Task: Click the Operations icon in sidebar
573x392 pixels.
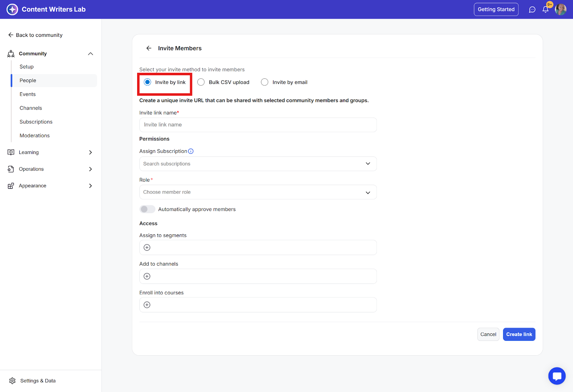Action: [11, 169]
